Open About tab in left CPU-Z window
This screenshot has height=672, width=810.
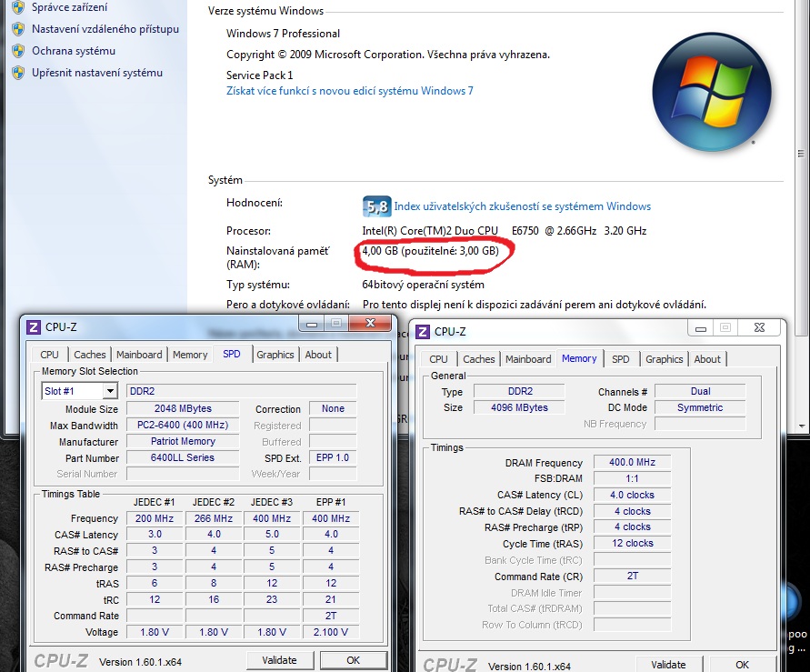318,355
